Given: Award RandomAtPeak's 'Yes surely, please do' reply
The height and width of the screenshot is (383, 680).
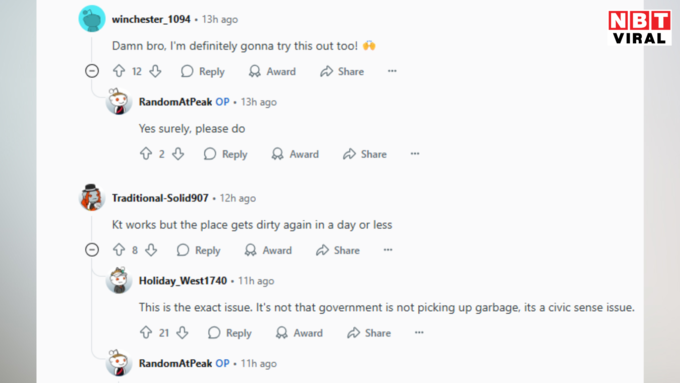Looking at the screenshot, I should click(295, 154).
